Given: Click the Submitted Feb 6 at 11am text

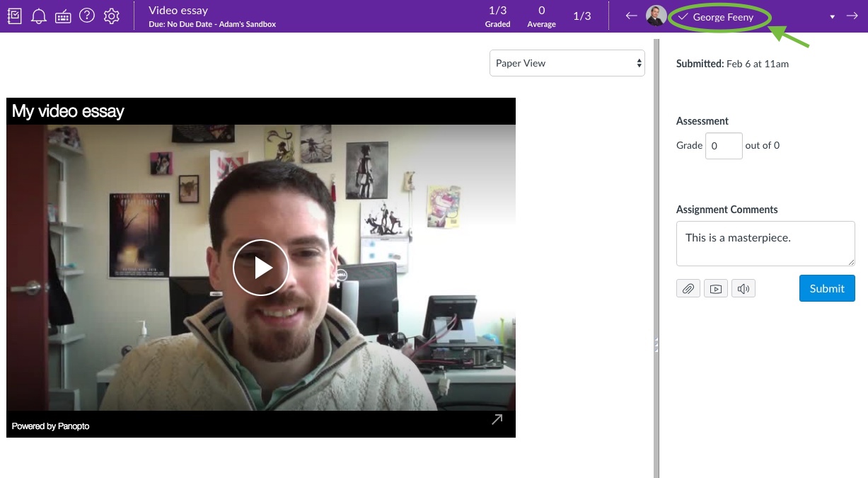Looking at the screenshot, I should coord(732,64).
